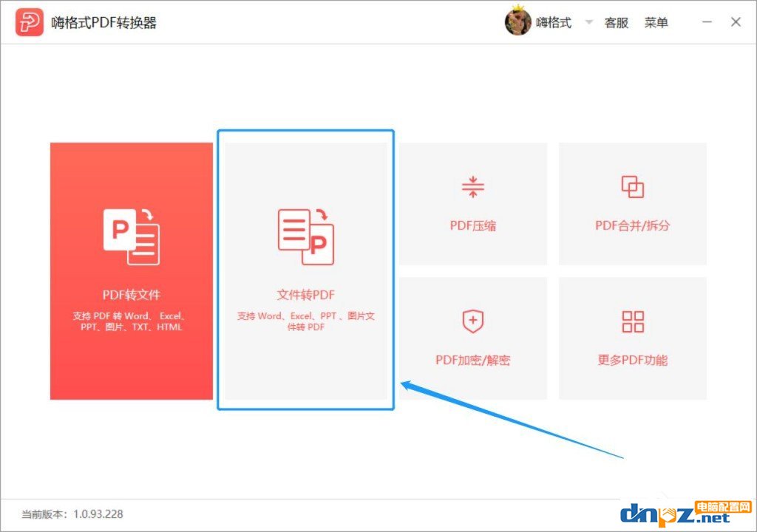This screenshot has height=532, width=757.
Task: Click the 更多PDF功能 four-squares grid icon
Action: click(x=632, y=321)
